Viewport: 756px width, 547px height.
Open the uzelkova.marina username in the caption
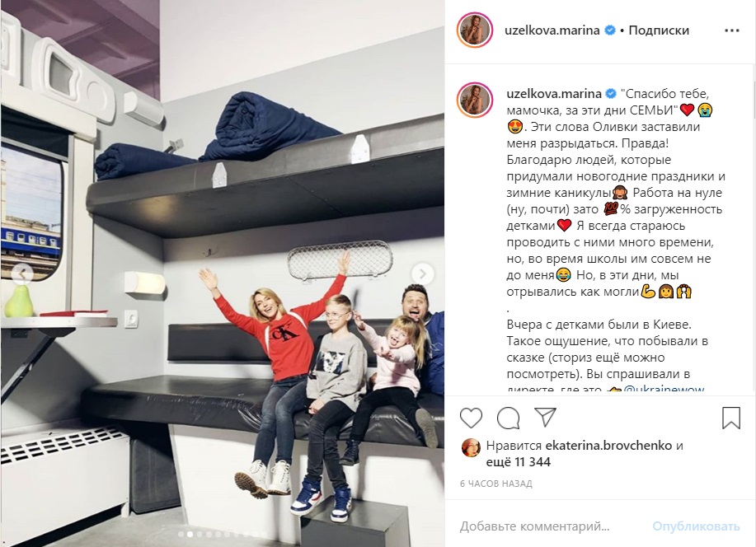coord(554,93)
